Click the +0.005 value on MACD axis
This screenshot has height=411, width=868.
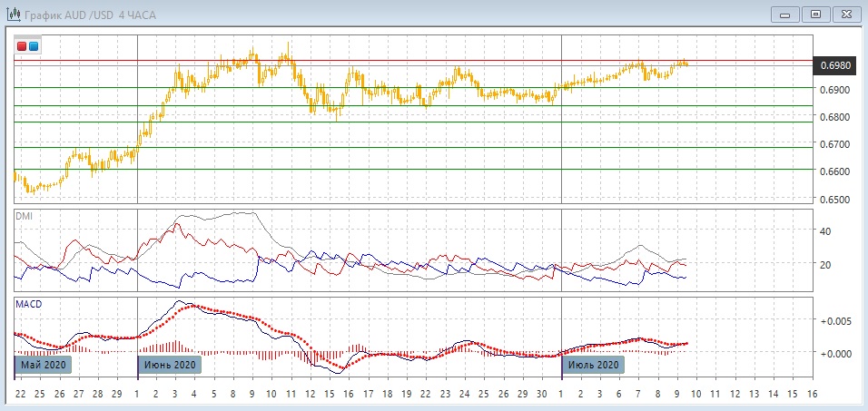834,321
